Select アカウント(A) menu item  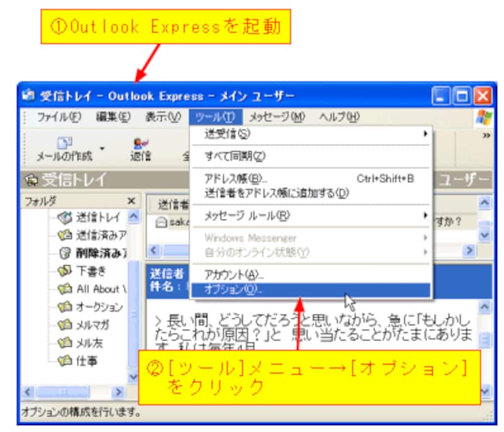[x=311, y=275]
